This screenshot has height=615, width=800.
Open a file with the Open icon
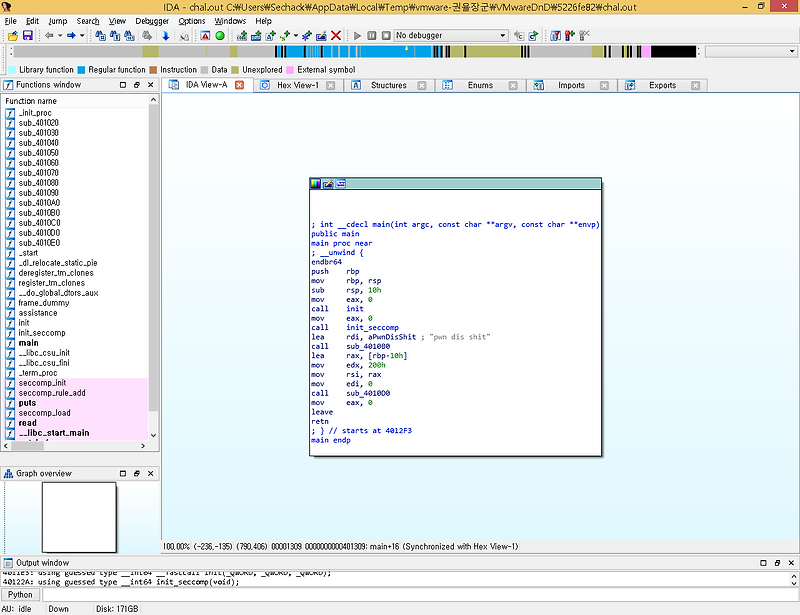(13, 36)
